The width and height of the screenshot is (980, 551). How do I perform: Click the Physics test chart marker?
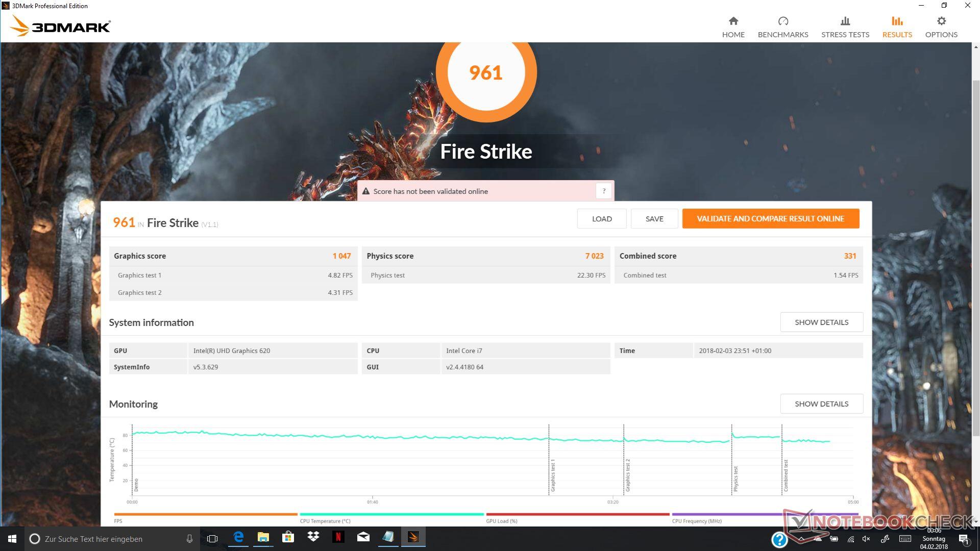pos(736,479)
